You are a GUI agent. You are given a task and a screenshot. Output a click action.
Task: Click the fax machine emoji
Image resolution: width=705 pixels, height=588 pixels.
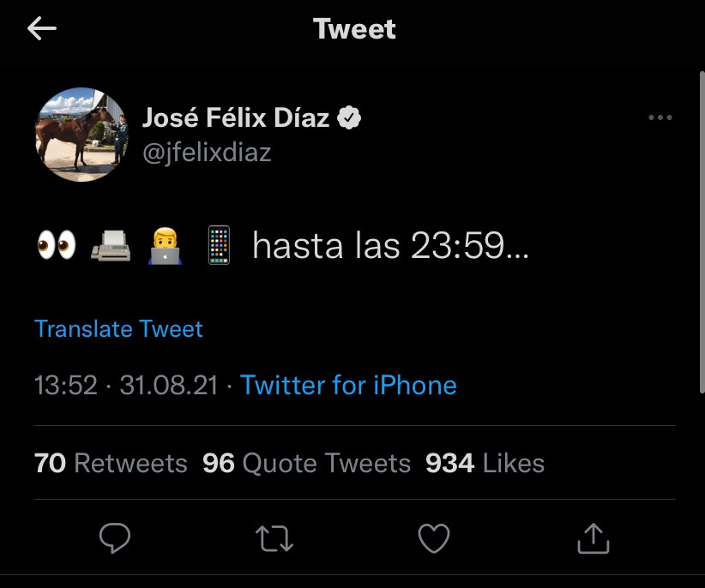[111, 246]
